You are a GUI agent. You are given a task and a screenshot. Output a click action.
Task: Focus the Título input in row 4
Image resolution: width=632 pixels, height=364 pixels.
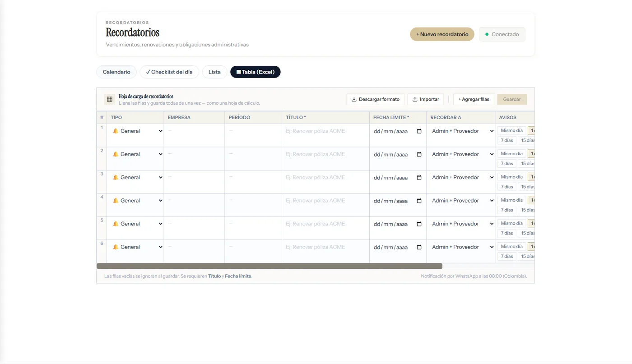click(325, 201)
